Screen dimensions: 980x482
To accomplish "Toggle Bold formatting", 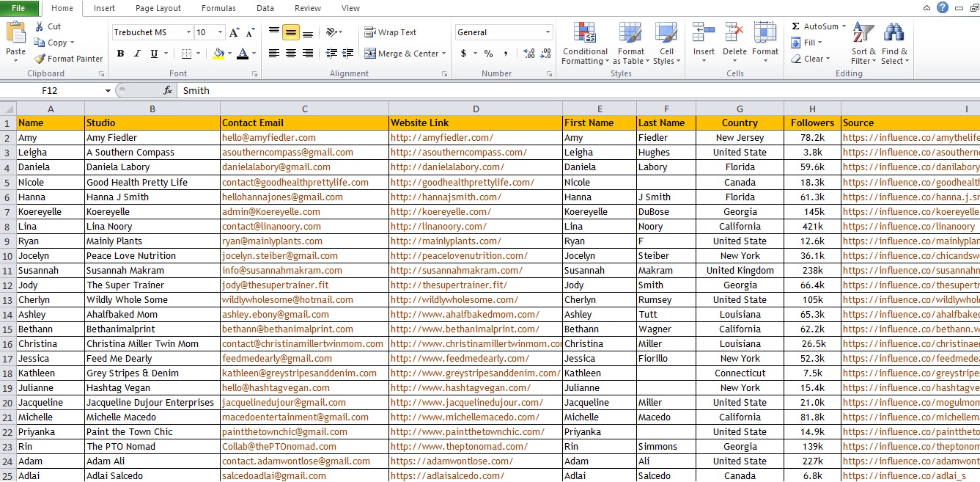I will 120,54.
